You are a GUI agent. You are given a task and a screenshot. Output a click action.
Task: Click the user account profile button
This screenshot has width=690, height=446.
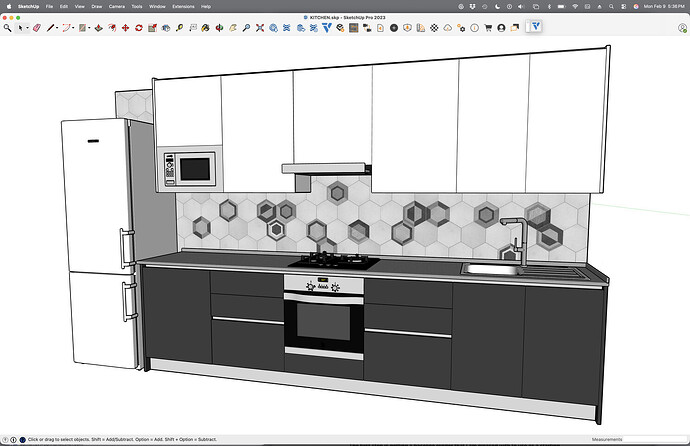point(501,28)
